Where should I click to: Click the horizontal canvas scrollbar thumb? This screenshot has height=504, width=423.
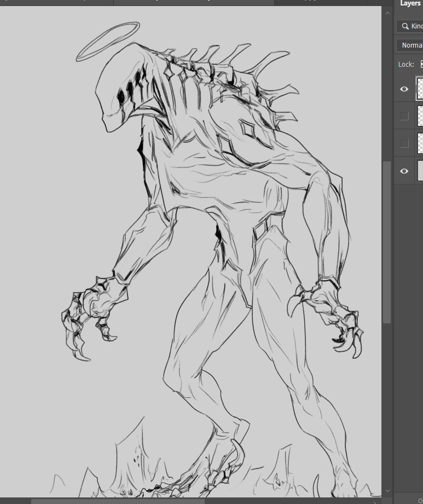(118, 501)
